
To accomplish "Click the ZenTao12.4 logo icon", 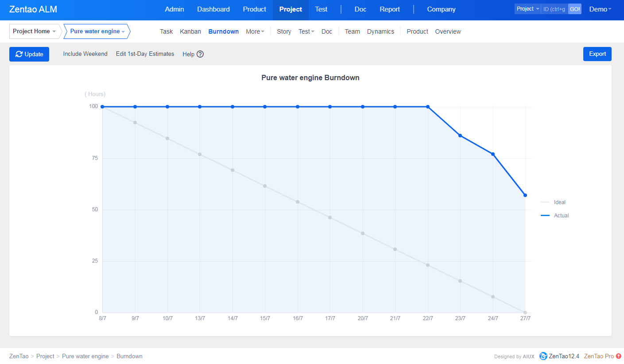I will point(543,356).
